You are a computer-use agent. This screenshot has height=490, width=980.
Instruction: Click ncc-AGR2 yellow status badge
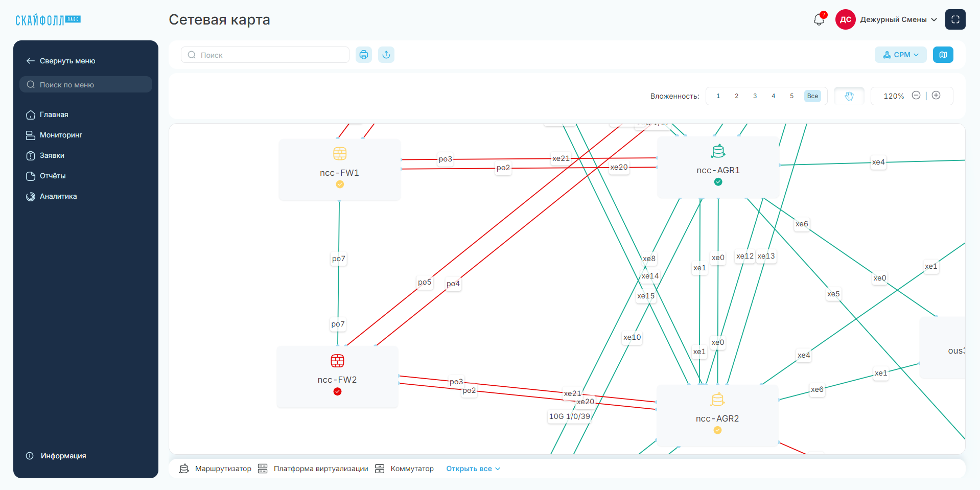point(717,430)
